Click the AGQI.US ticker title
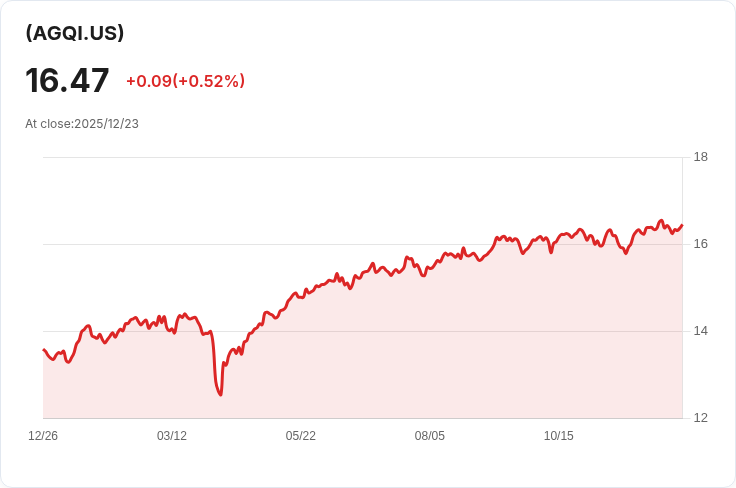Screen dimensions: 736x488 (x=75, y=33)
